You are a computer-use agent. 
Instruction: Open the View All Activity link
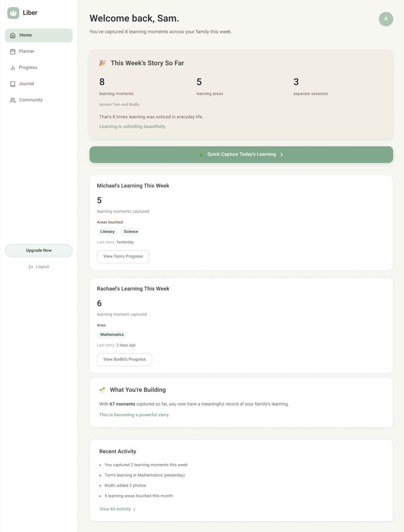pyautogui.click(x=115, y=509)
